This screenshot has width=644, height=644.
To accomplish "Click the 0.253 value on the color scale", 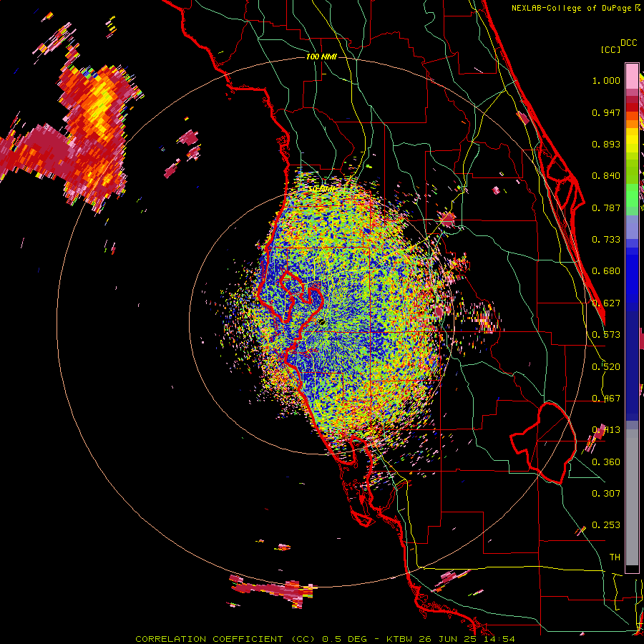I will (606, 525).
